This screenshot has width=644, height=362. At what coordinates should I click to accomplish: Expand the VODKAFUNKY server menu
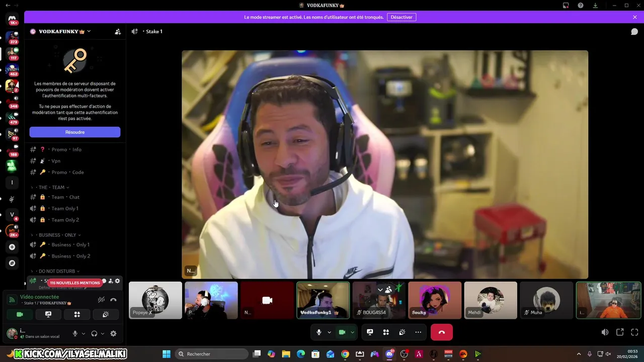(89, 31)
